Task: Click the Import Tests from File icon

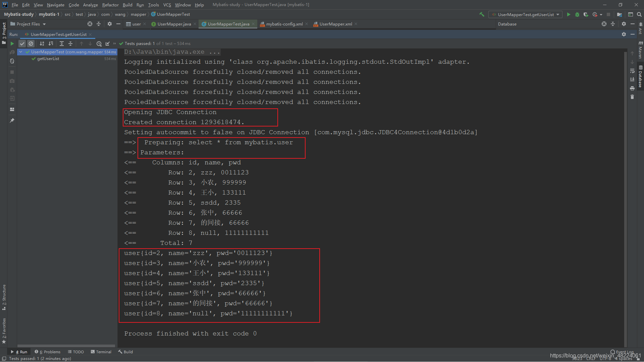Action: 108,44
